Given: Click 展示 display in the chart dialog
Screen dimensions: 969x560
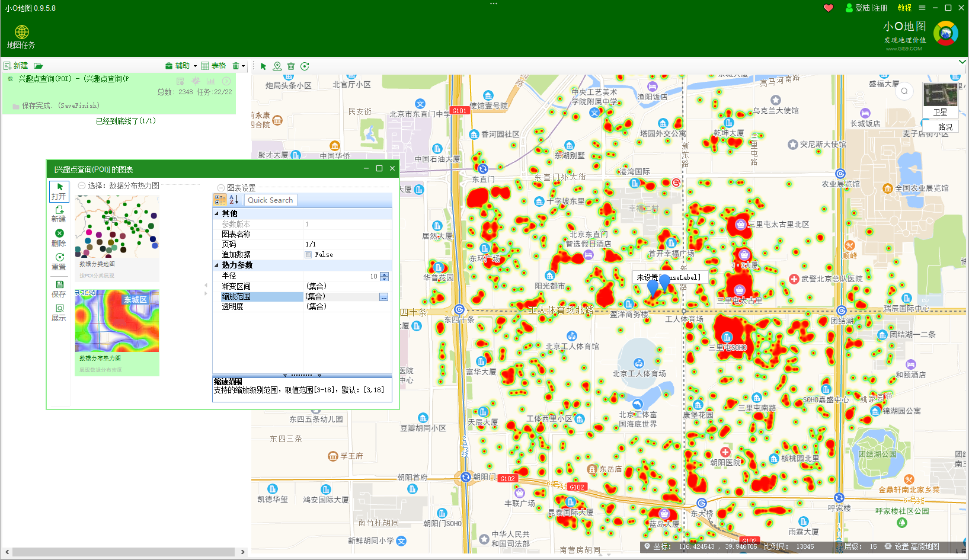Looking at the screenshot, I should (x=59, y=313).
